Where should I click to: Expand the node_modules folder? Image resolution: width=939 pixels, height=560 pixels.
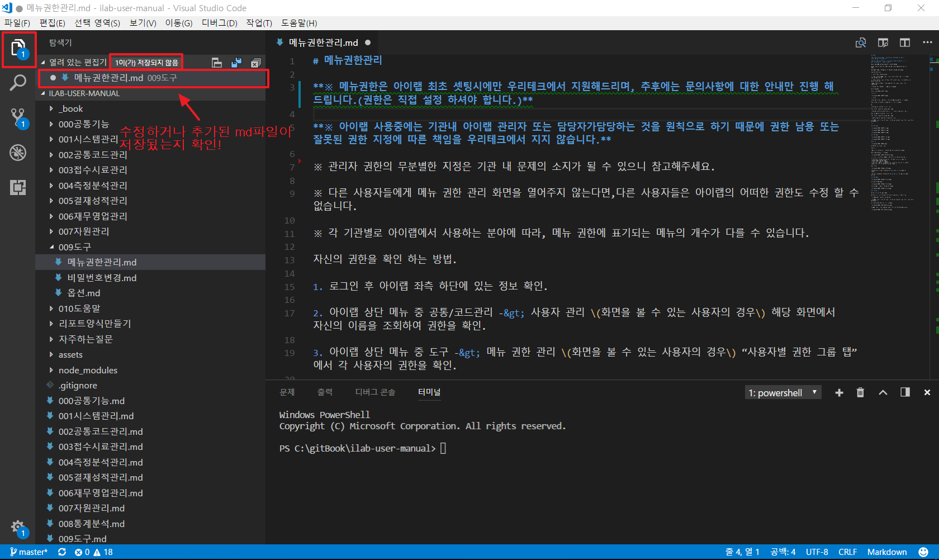[x=150, y=370]
